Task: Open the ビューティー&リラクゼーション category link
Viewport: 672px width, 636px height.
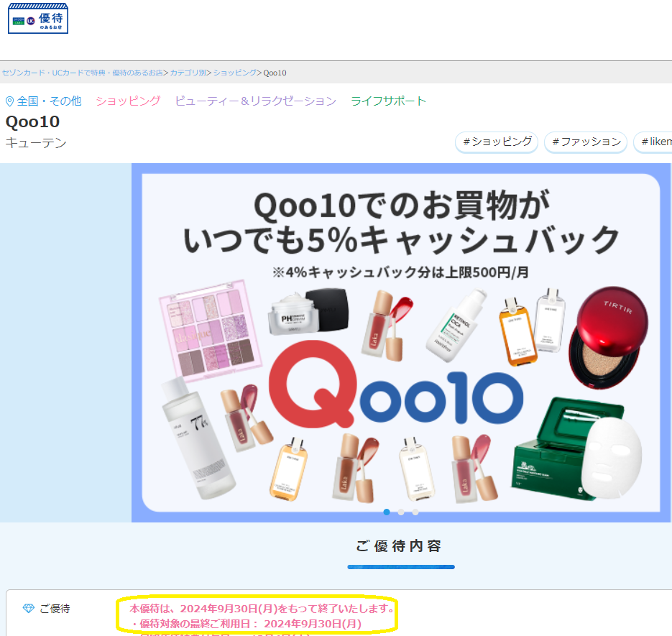Action: pos(255,101)
